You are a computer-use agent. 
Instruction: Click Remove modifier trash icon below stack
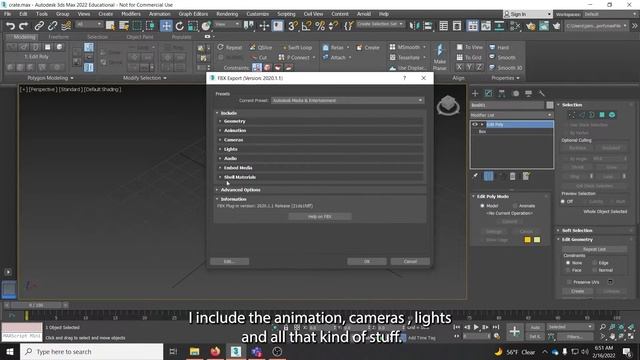(x=513, y=176)
